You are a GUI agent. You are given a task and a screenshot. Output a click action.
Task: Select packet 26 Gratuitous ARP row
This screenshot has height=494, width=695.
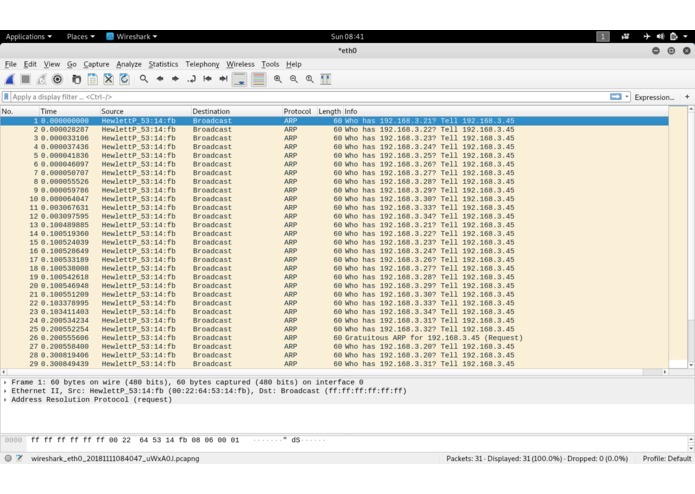[334, 338]
